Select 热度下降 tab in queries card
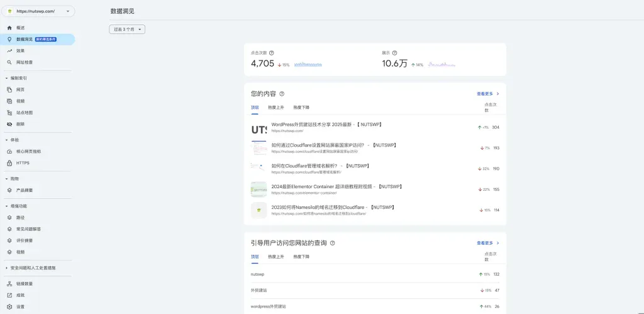The width and height of the screenshot is (644, 314). [x=301, y=257]
